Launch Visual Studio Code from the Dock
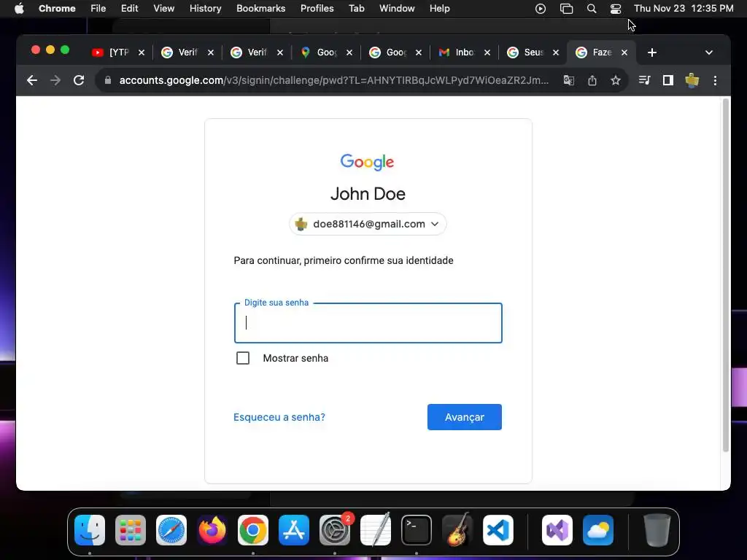Viewport: 747px width, 560px height. tap(498, 530)
